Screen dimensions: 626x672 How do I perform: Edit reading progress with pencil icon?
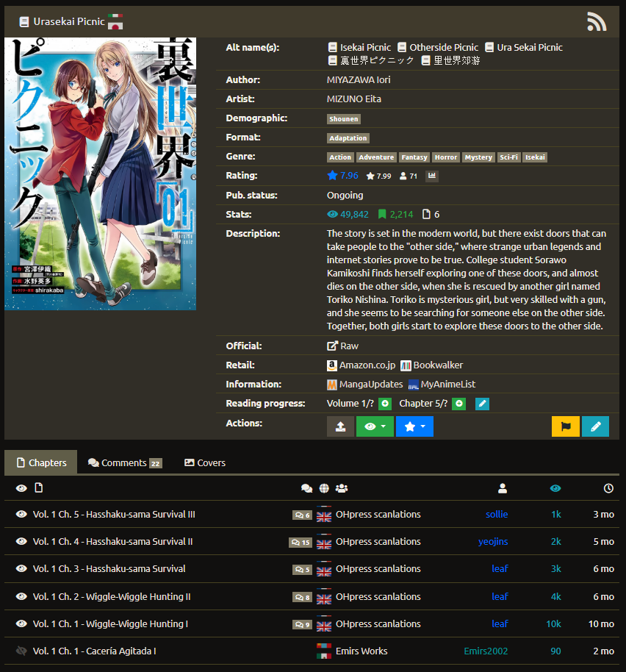[x=482, y=404]
